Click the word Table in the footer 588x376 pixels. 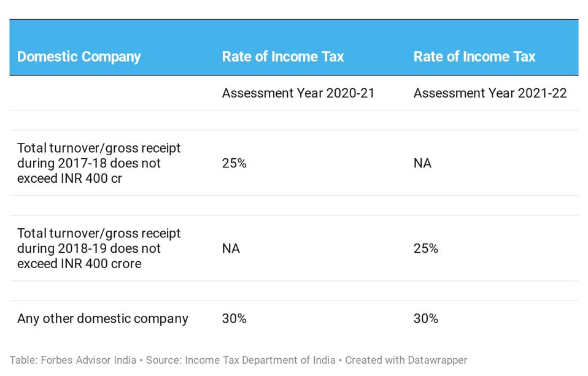pos(22,360)
